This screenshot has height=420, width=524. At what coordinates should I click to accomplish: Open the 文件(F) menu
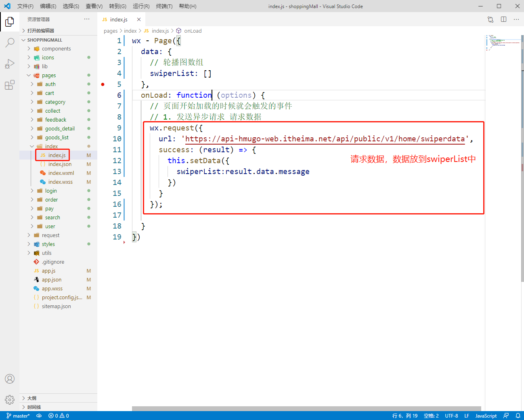coord(25,6)
